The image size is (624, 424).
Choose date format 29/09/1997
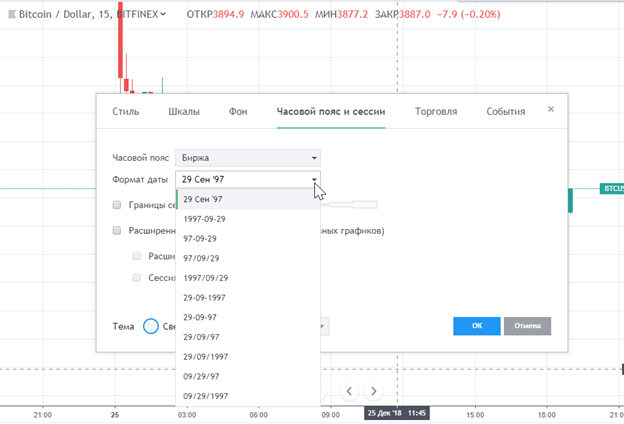(x=248, y=357)
